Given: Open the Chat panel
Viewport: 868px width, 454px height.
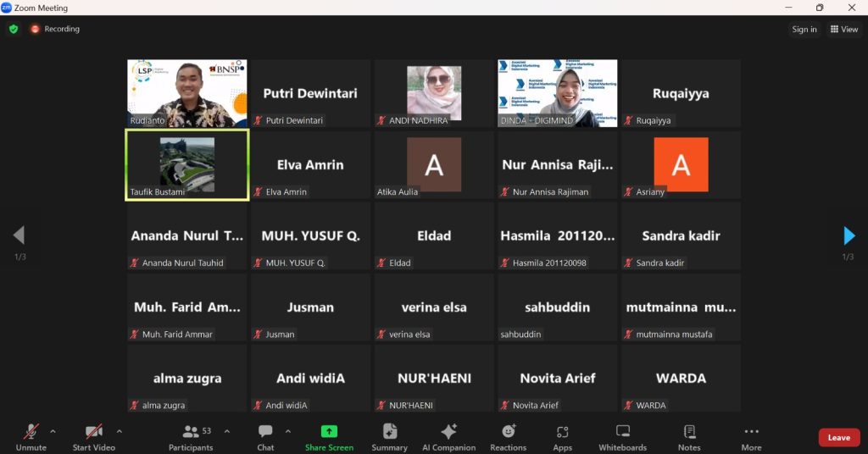Looking at the screenshot, I should pyautogui.click(x=265, y=436).
